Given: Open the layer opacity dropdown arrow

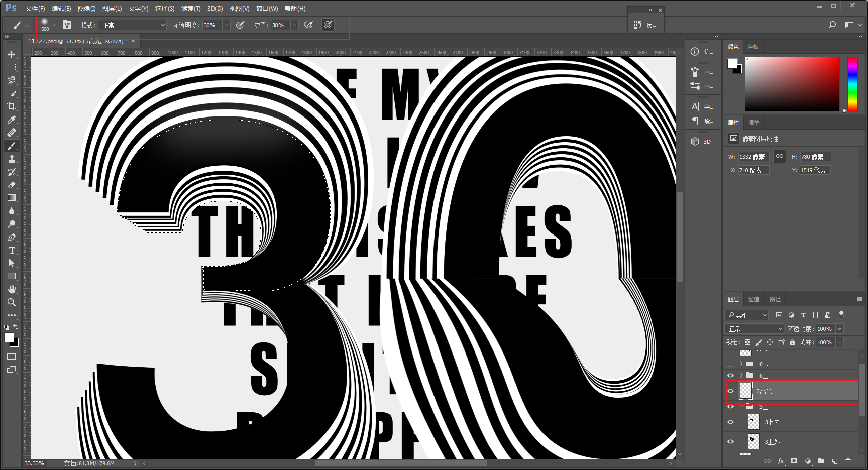Looking at the screenshot, I should click(x=839, y=329).
